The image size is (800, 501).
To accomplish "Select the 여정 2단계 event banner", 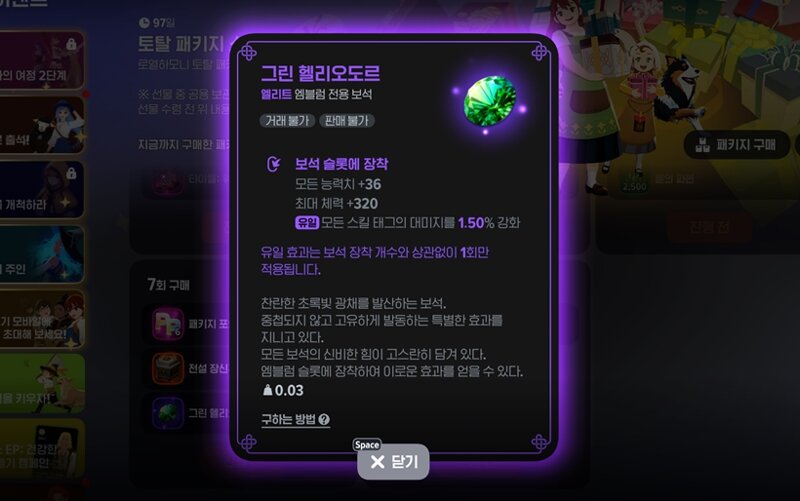I will (x=42, y=60).
